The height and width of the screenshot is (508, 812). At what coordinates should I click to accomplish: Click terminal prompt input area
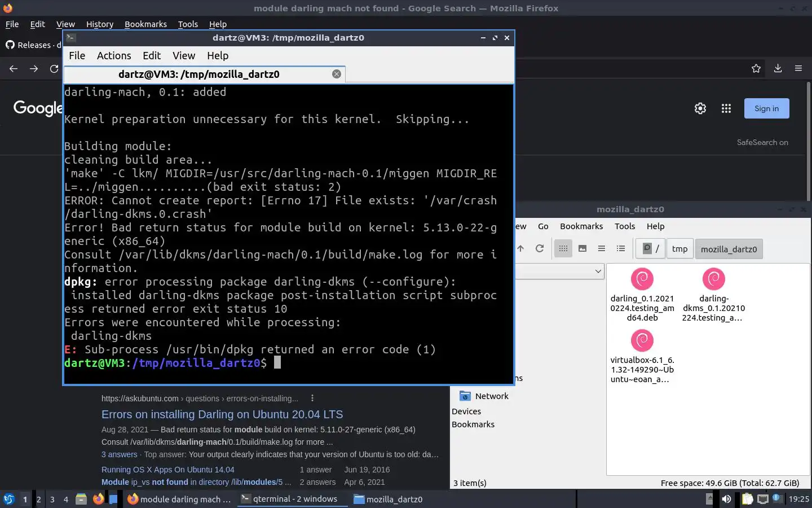pyautogui.click(x=277, y=363)
